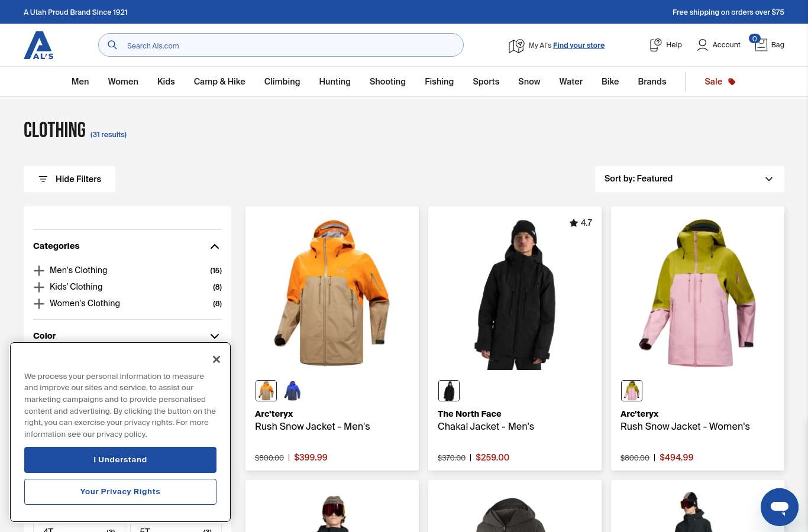Click the Your Privacy Rights button

(x=120, y=492)
